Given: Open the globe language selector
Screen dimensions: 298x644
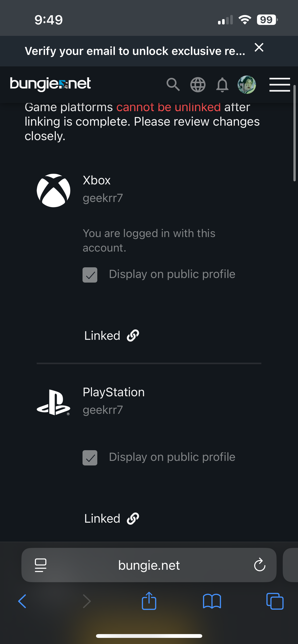Looking at the screenshot, I should click(x=198, y=84).
